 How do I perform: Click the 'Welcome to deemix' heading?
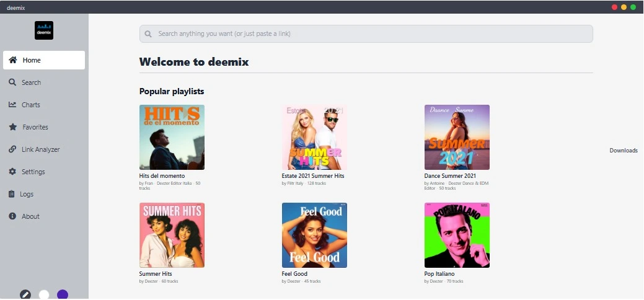pos(194,62)
